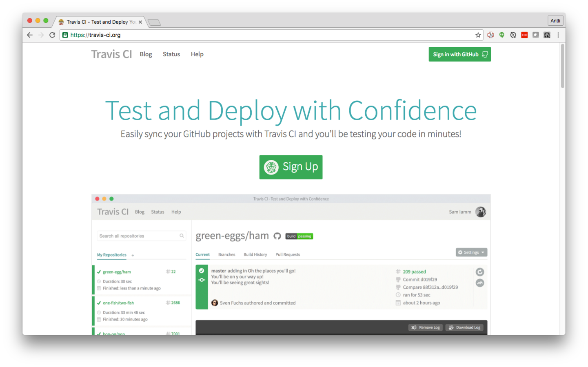Click the GitHub octocat icon beside green-eggs/ham
Screen dimensions: 588x367
277,236
